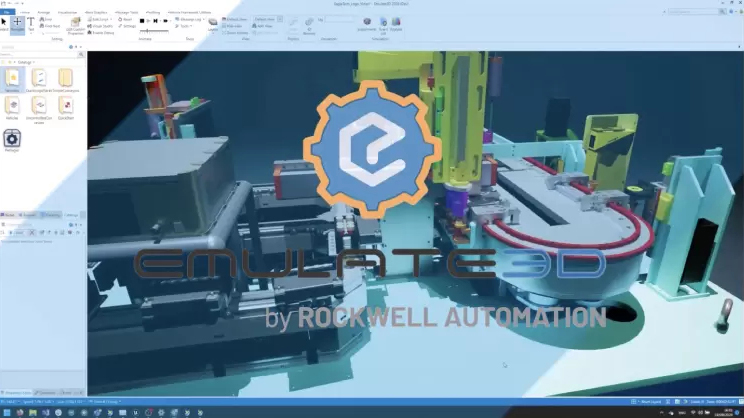Click the Find binoculars button
Viewport: 744px width, 418px height.
pos(46,19)
